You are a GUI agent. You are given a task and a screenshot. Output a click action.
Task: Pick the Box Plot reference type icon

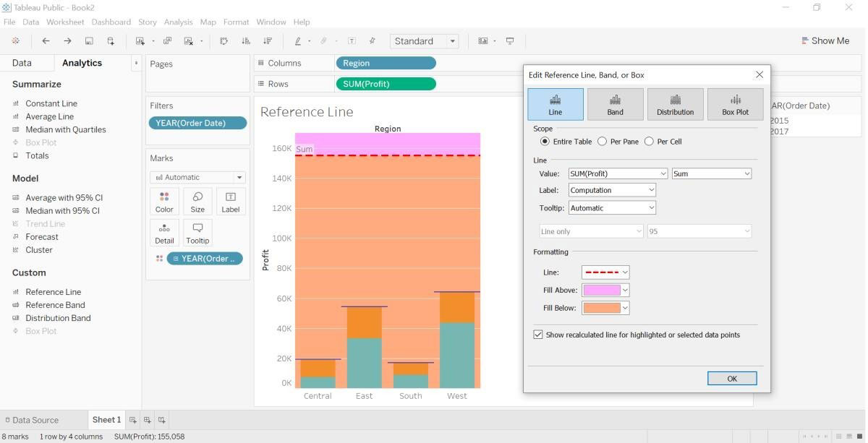735,104
